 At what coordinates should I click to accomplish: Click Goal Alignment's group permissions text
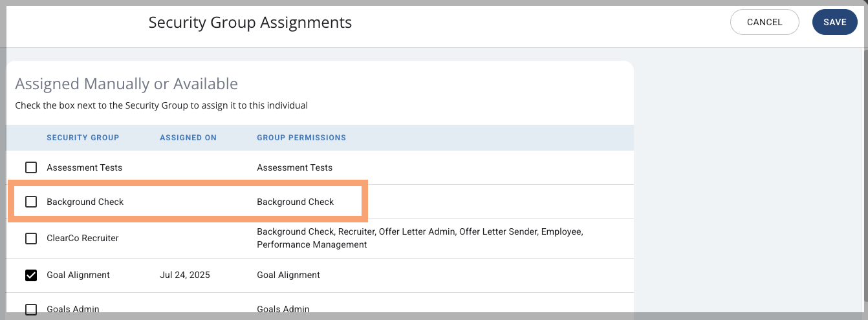(x=288, y=275)
